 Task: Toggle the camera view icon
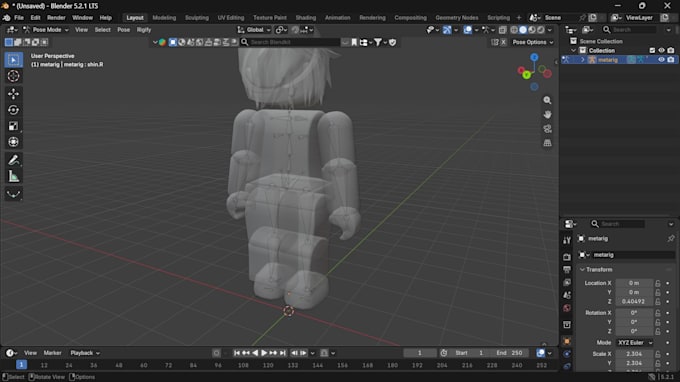(x=547, y=129)
